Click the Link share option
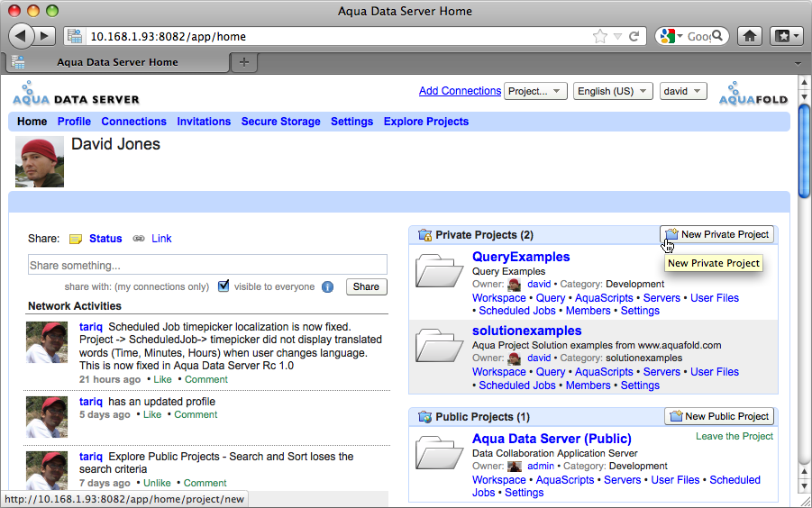The height and width of the screenshot is (508, 812). pos(161,239)
